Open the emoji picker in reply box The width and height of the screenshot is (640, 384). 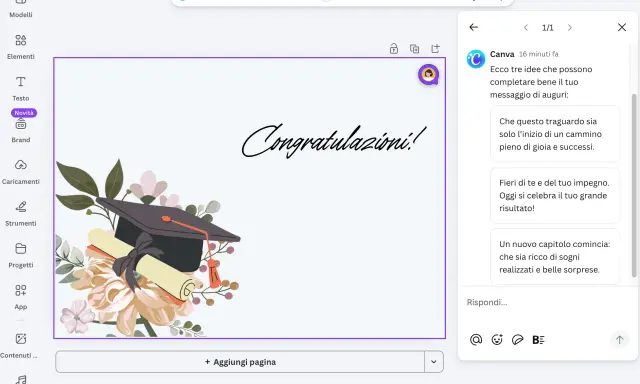pyautogui.click(x=497, y=340)
